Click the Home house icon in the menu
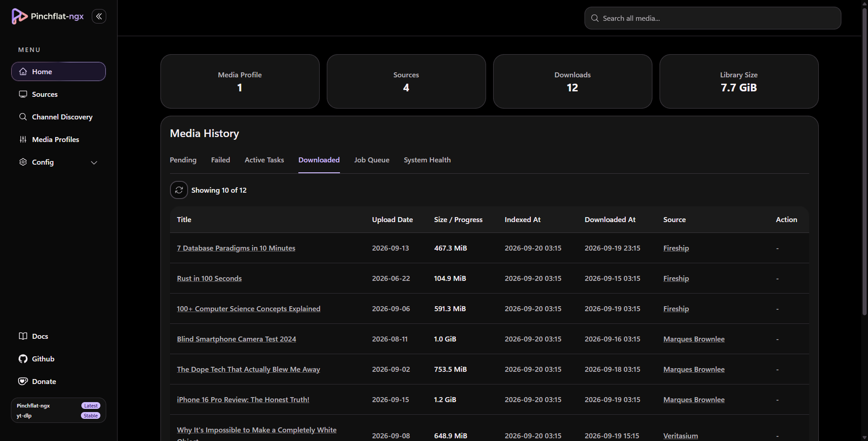 tap(23, 71)
